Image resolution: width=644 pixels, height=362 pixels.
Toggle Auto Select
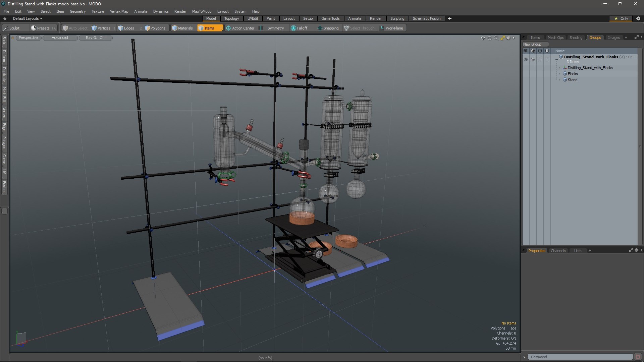coord(75,28)
